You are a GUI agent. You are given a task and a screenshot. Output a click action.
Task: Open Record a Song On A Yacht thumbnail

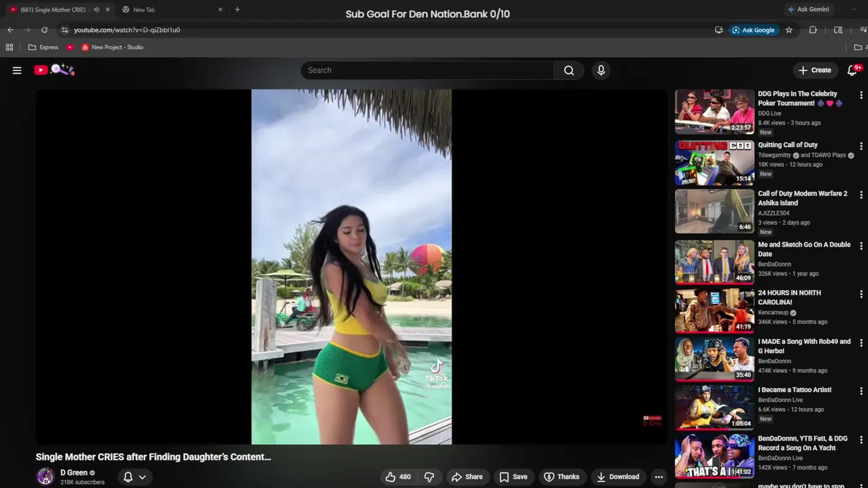point(714,457)
